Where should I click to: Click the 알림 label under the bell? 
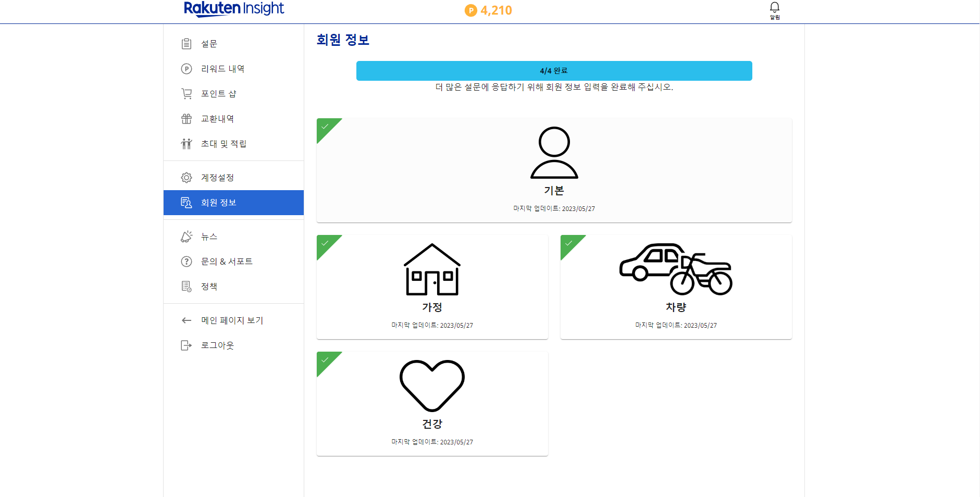click(x=775, y=17)
